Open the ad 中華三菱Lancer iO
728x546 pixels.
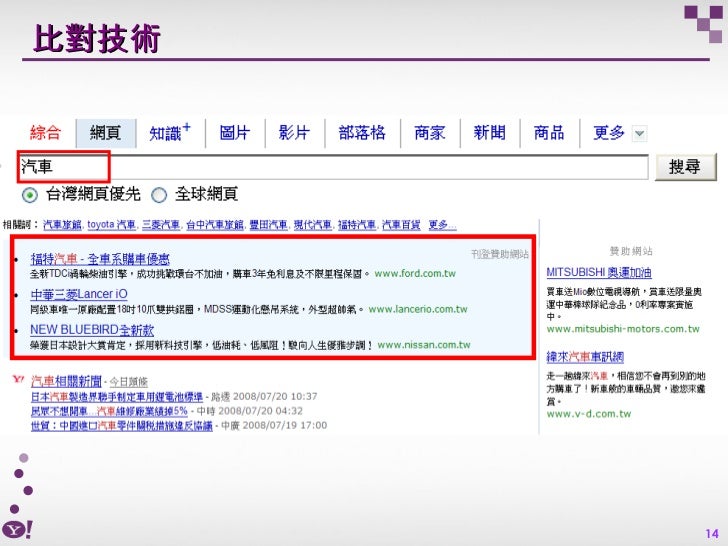(79, 294)
